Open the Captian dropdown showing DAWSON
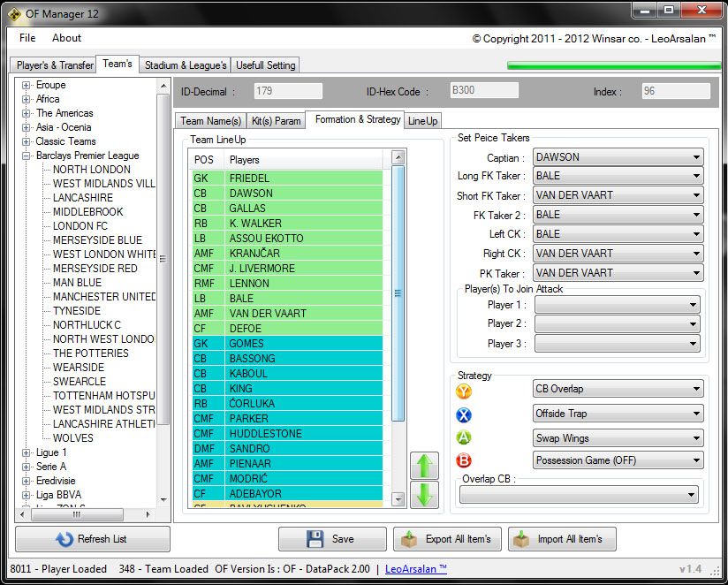 (x=618, y=157)
